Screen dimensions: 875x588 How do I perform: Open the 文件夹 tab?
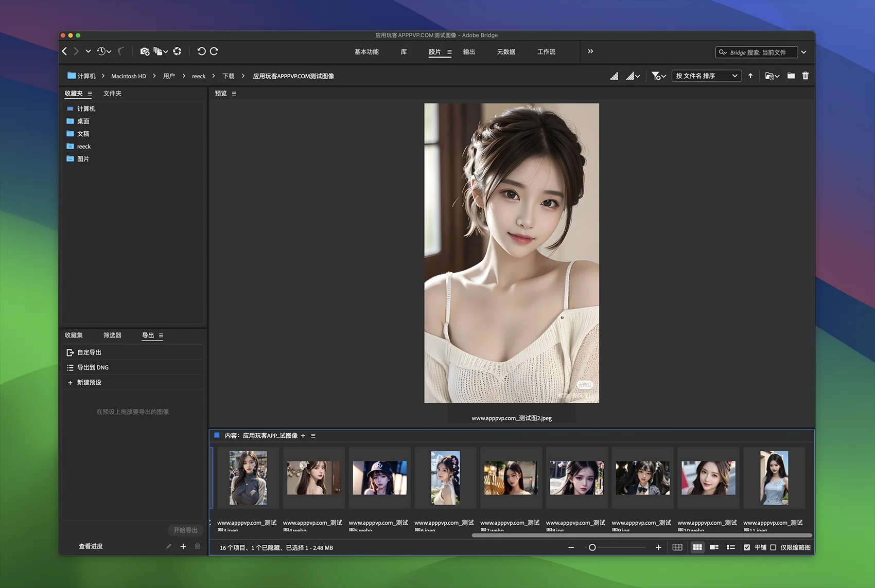pos(112,94)
